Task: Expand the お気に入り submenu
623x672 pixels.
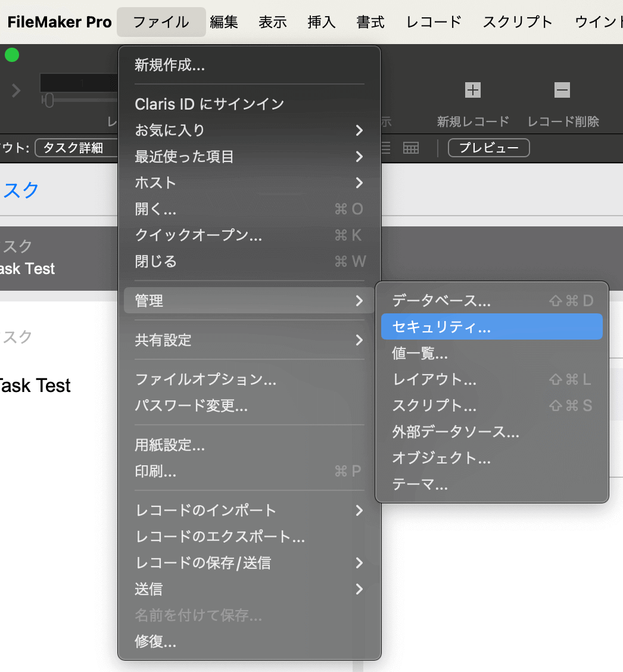Action: (250, 130)
